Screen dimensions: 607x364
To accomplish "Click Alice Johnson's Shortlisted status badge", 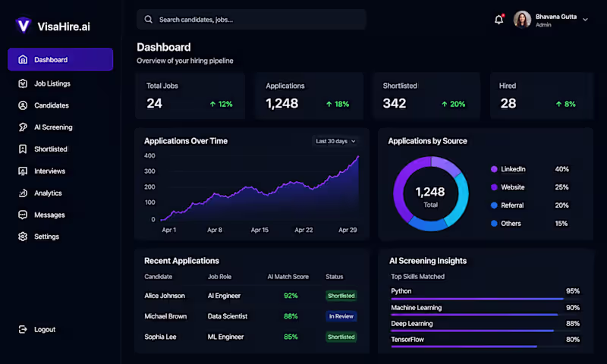I will coord(341,296).
